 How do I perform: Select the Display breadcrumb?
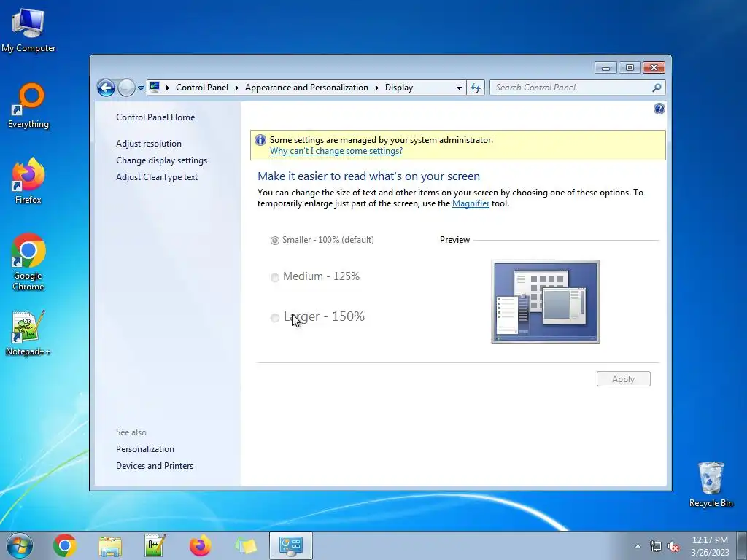pyautogui.click(x=399, y=87)
